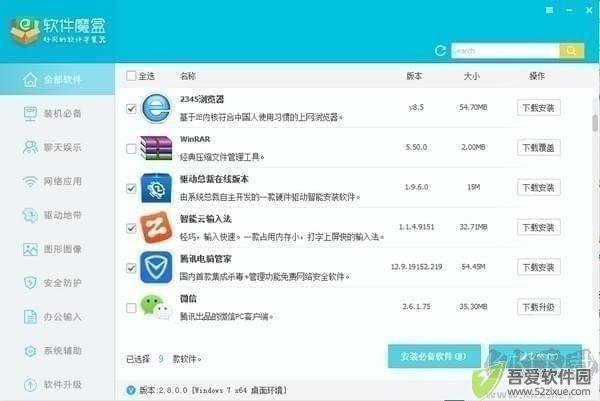The image size is (600, 401).
Task: Click the 54.70MB size value
Action: tap(473, 108)
